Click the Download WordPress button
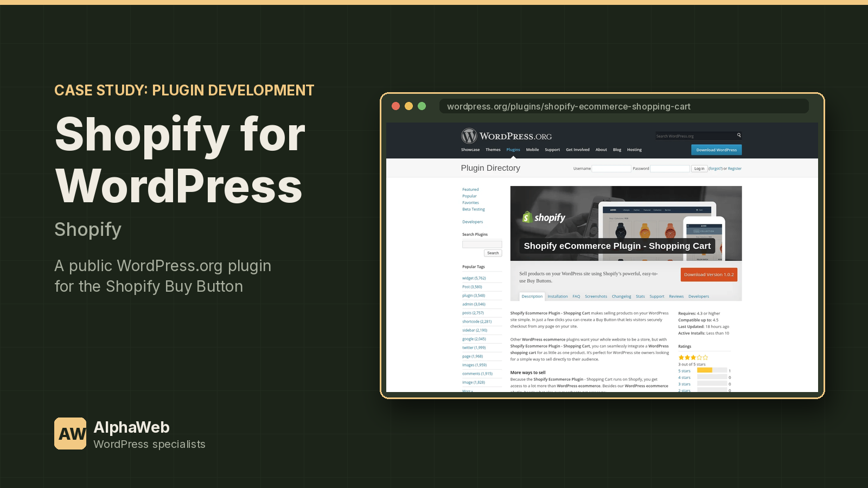The width and height of the screenshot is (868, 488). pos(716,150)
